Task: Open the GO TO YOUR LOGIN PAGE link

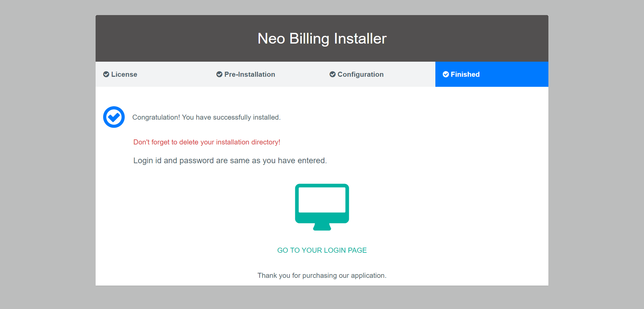Action: 322,250
